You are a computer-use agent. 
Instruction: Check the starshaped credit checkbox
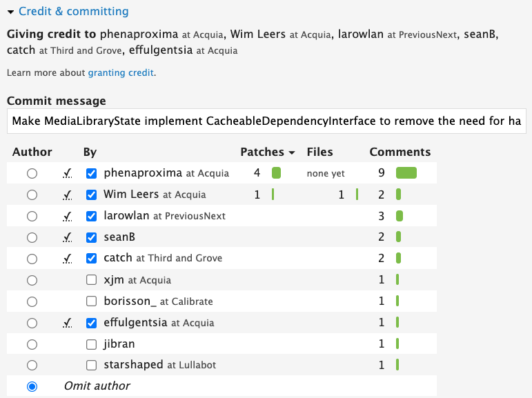pos(91,365)
